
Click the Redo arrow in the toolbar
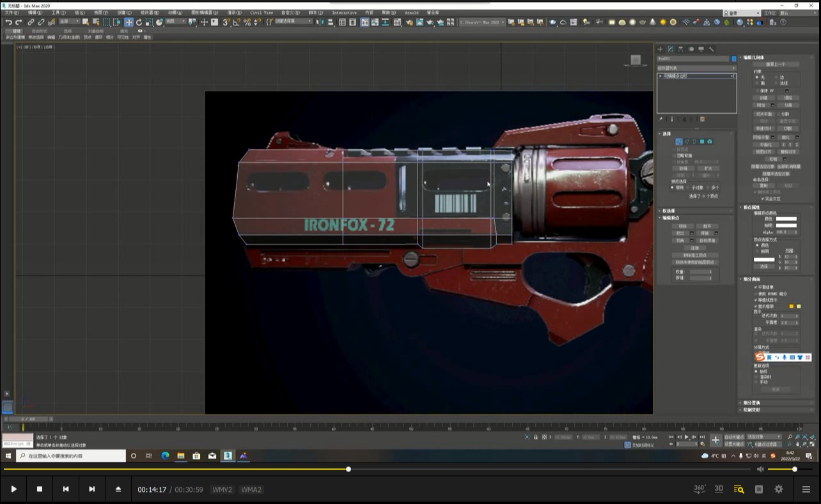(x=19, y=22)
